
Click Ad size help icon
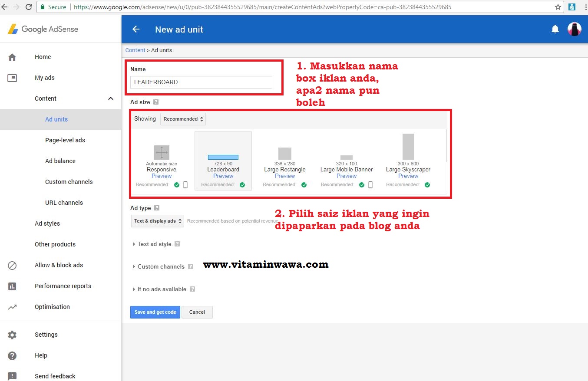[156, 102]
